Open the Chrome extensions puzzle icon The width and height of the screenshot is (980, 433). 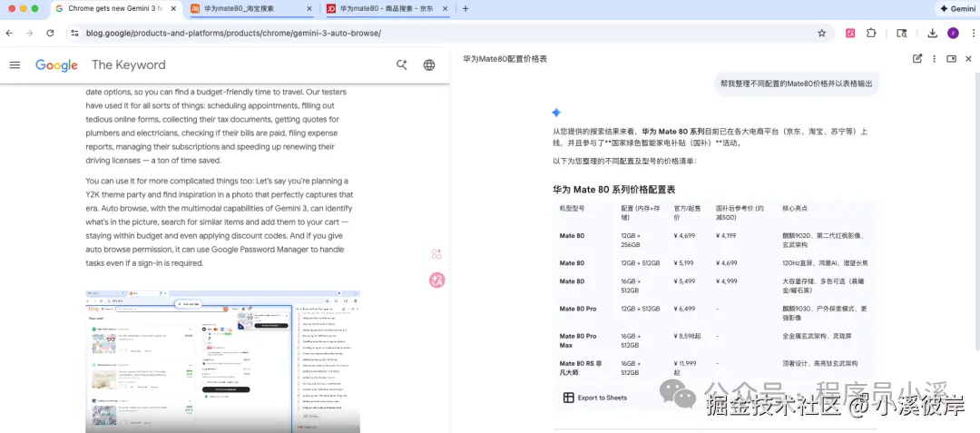click(871, 33)
